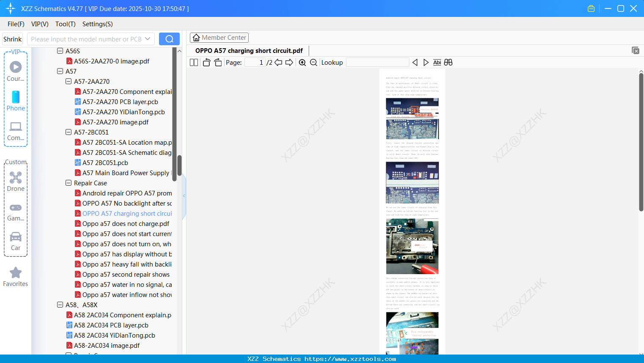This screenshot has height=363, width=644.
Task: Click the Shrink button
Action: tap(13, 39)
